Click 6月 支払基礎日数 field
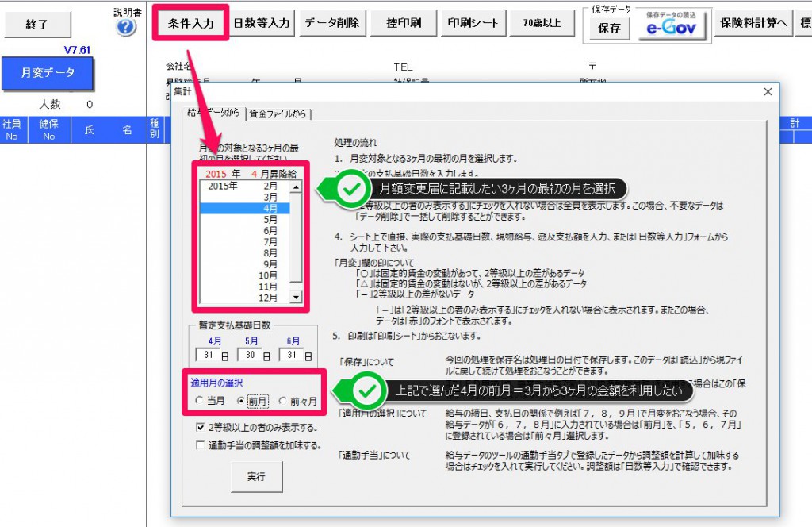This screenshot has height=527, width=812. (292, 355)
